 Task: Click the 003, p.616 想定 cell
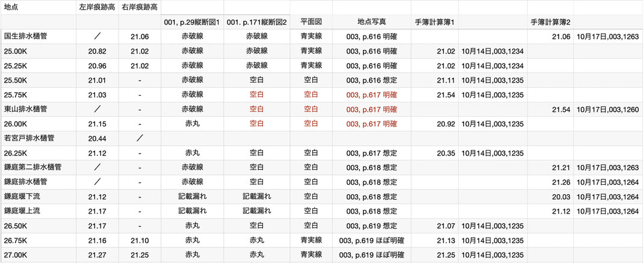[372, 80]
